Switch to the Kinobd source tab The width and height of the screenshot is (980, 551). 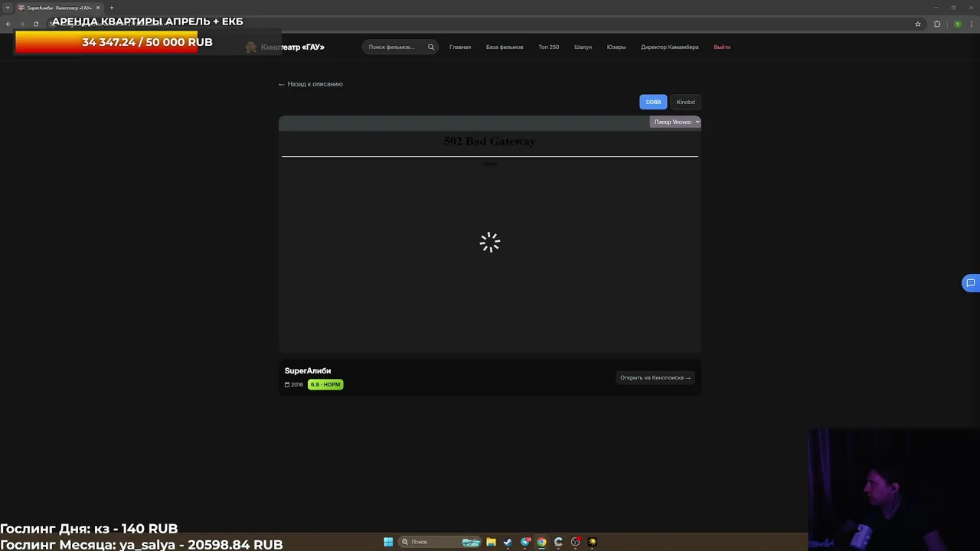(x=685, y=102)
